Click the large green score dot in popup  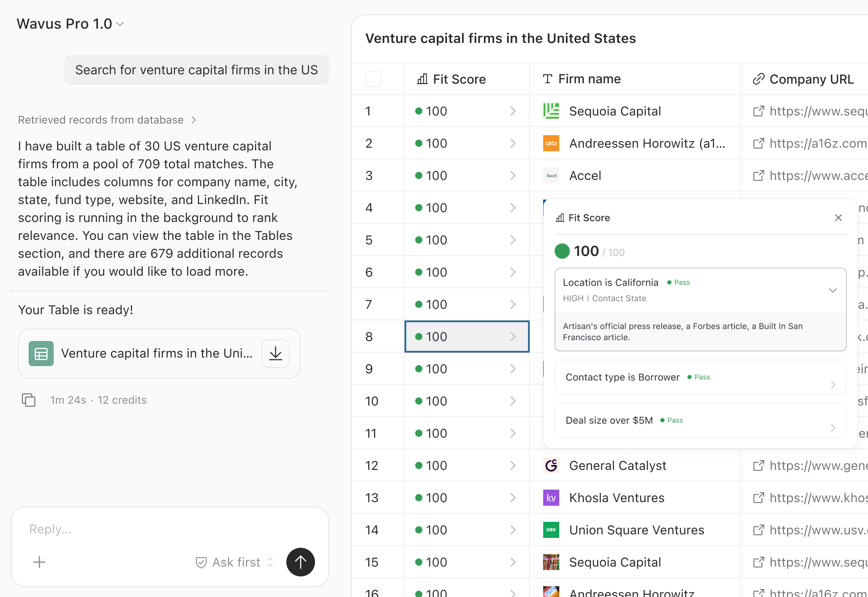tap(562, 251)
